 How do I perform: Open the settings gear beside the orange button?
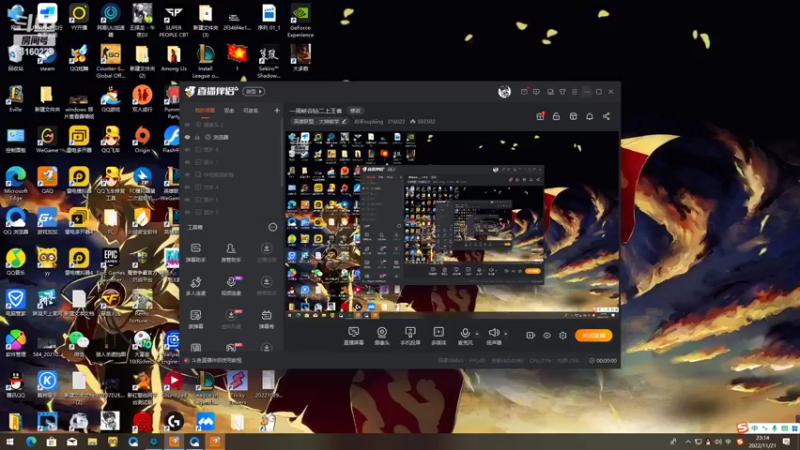563,335
